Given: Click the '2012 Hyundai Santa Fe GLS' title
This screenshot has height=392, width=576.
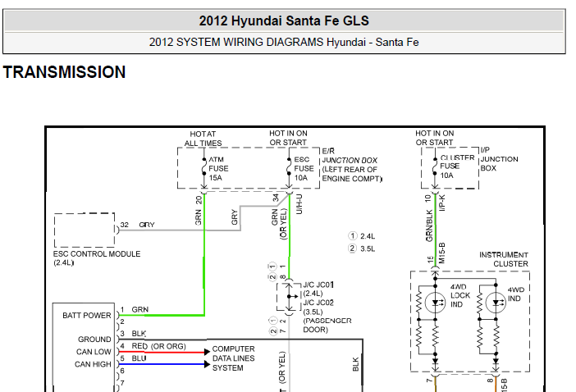Looking at the screenshot, I should [284, 21].
